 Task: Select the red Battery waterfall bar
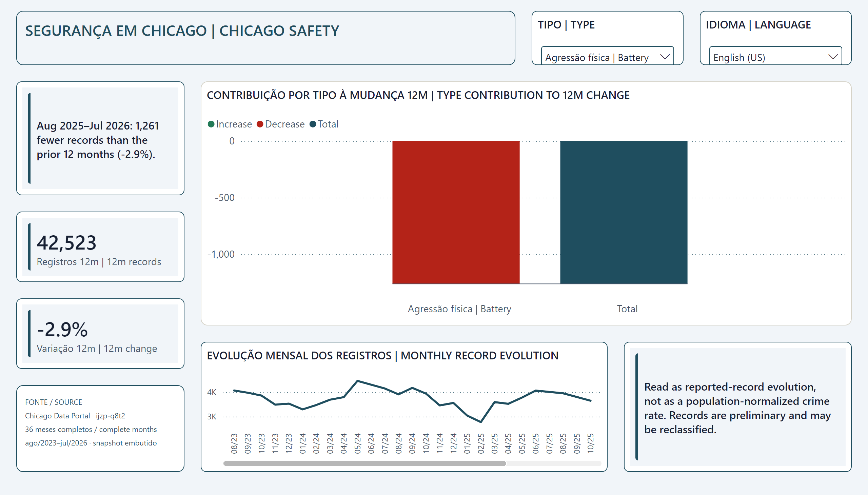coord(456,212)
